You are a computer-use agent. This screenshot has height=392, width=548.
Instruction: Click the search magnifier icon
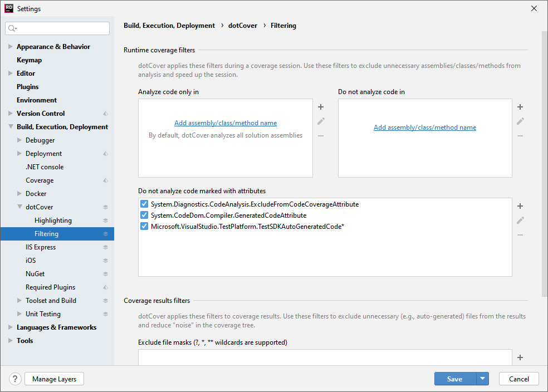click(12, 28)
